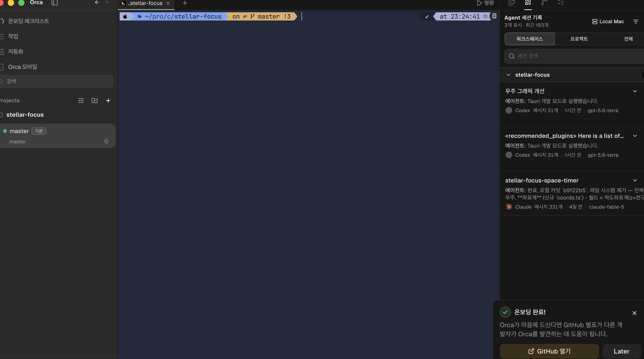
Task: Open 작업 in the sidebar
Action: [13, 36]
